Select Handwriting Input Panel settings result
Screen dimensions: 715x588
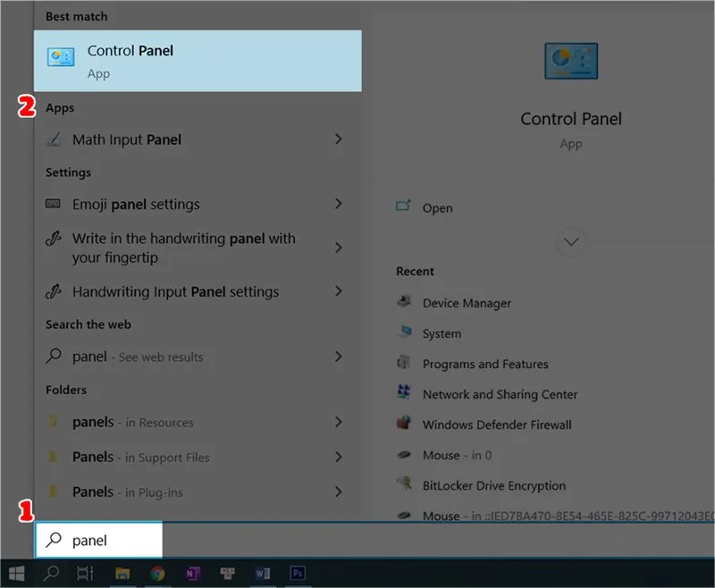pos(175,291)
